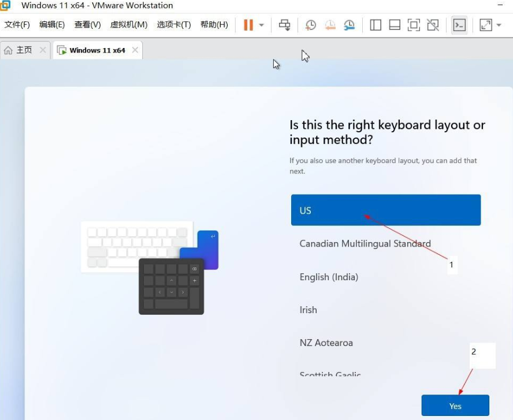Click the orange Pause VM icon
Screen dimensions: 513x420
pos(248,25)
